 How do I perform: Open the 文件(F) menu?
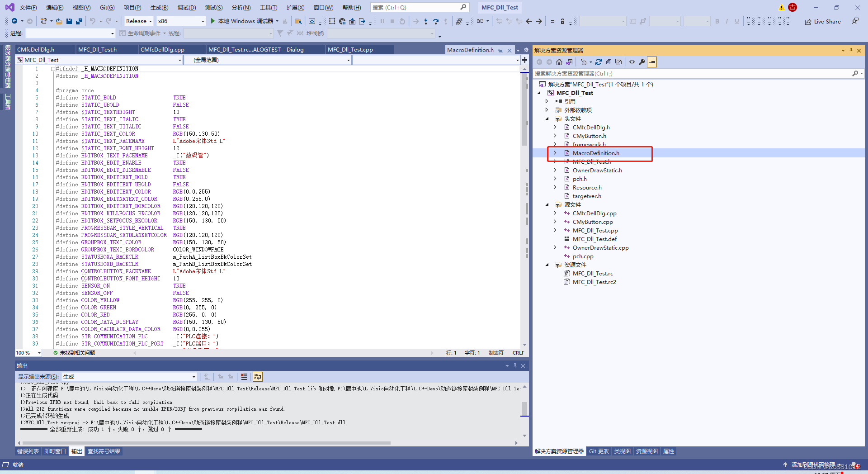[x=28, y=8]
